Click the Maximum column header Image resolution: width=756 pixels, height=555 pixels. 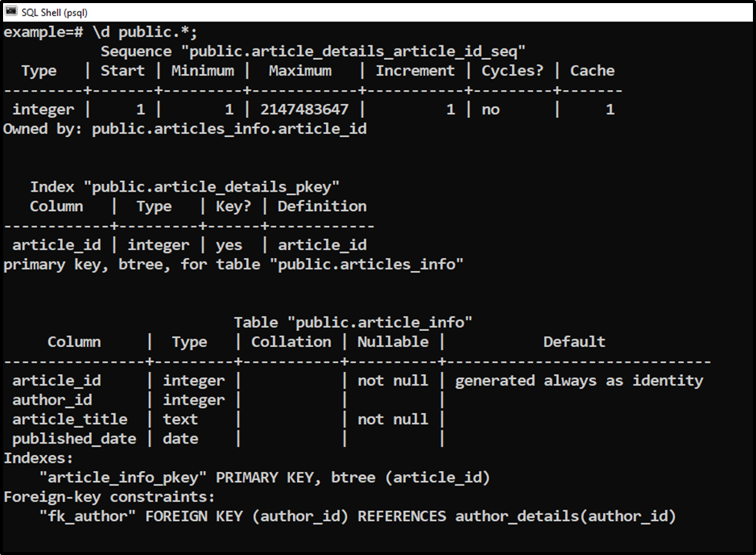click(300, 71)
